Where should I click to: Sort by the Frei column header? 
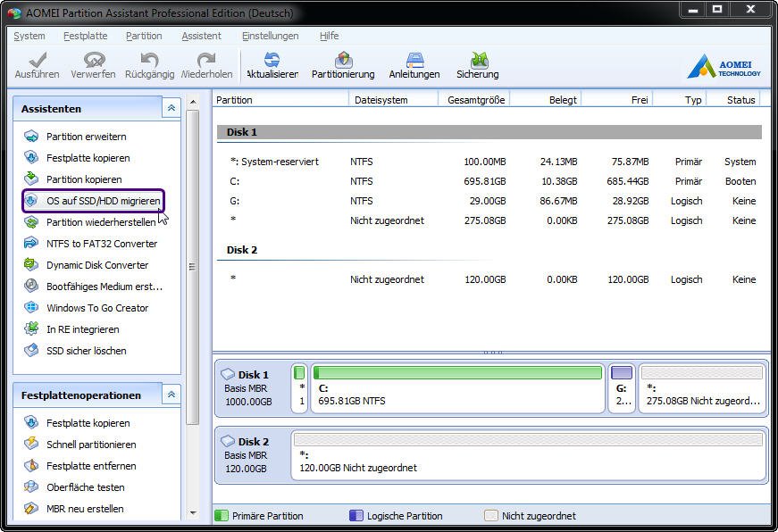[x=616, y=100]
